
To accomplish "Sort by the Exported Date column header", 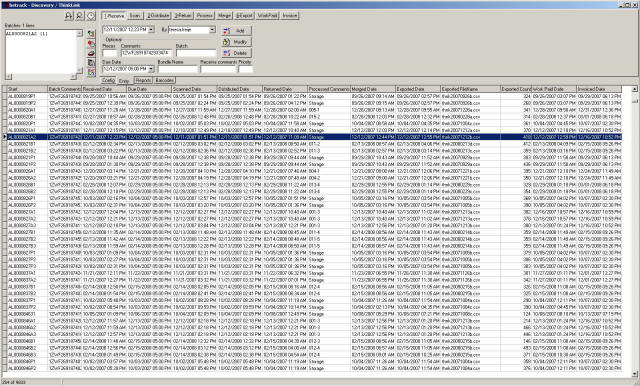I will tap(418, 89).
